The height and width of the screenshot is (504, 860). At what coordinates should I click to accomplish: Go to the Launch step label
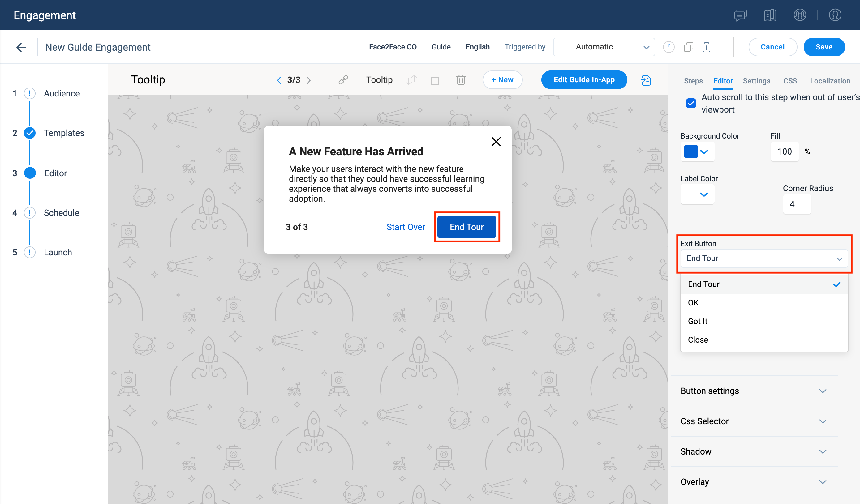coord(58,252)
